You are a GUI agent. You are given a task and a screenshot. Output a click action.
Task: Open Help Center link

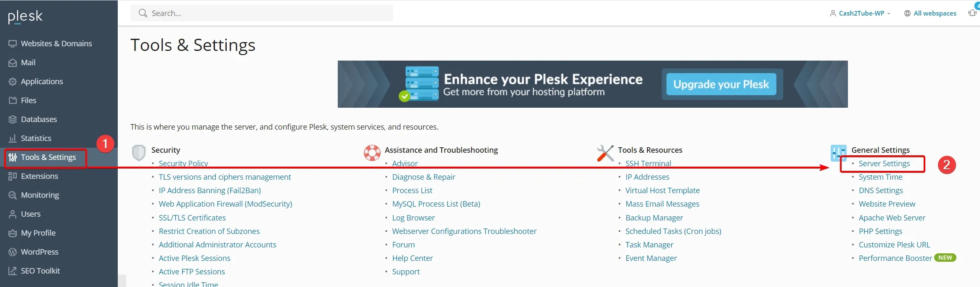coord(412,258)
